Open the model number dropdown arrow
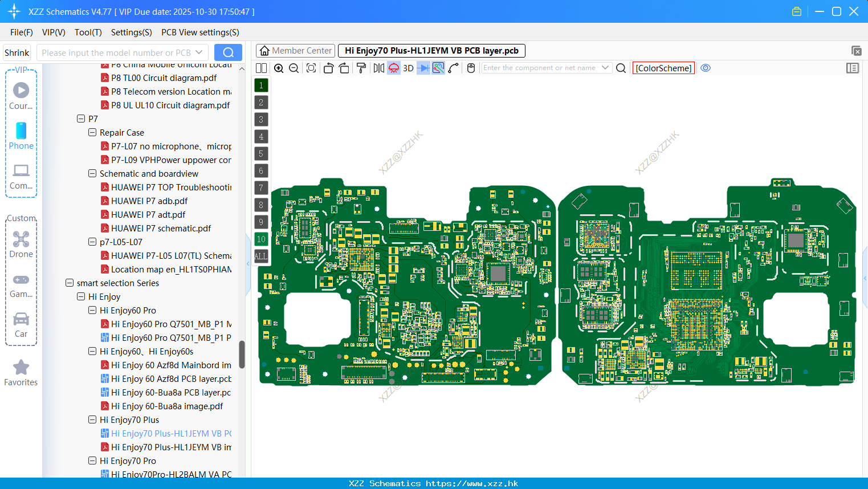The width and height of the screenshot is (868, 489). (x=199, y=52)
